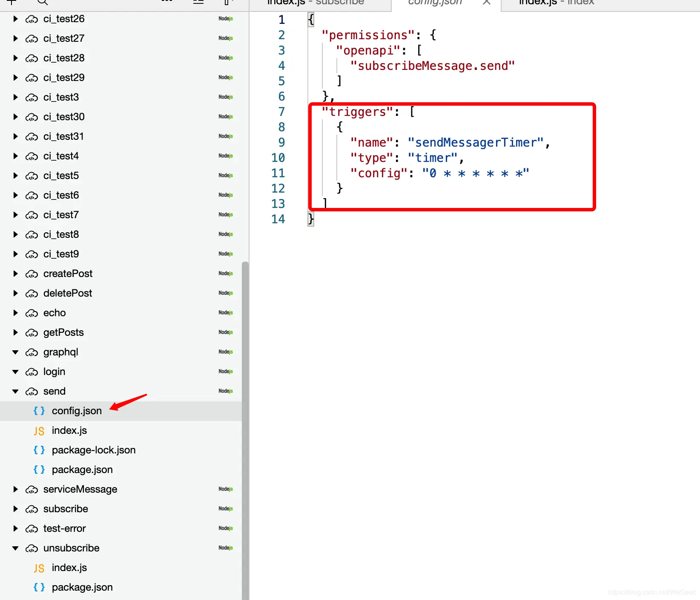Image resolution: width=700 pixels, height=600 pixels.
Task: Click the Nodejs badge on subscribe row
Action: click(x=226, y=509)
